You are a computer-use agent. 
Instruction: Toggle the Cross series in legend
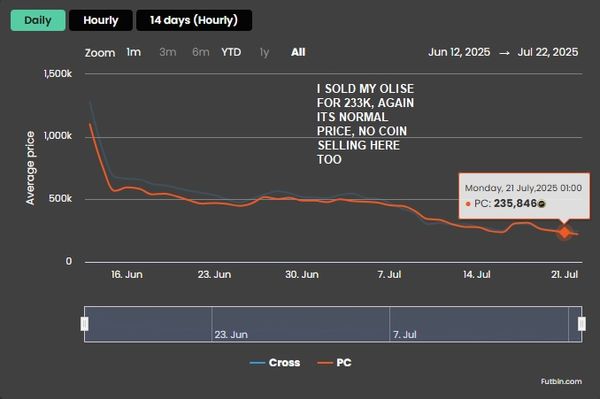click(275, 363)
